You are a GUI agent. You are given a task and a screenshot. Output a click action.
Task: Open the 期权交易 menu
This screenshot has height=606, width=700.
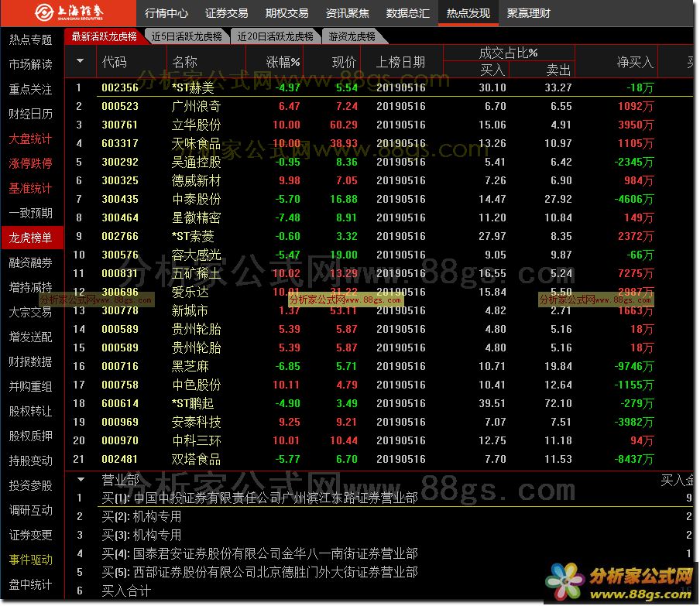coord(287,13)
